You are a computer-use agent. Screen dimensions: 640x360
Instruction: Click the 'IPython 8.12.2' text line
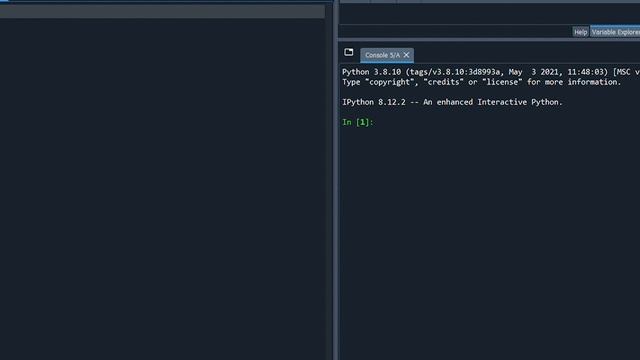452,102
